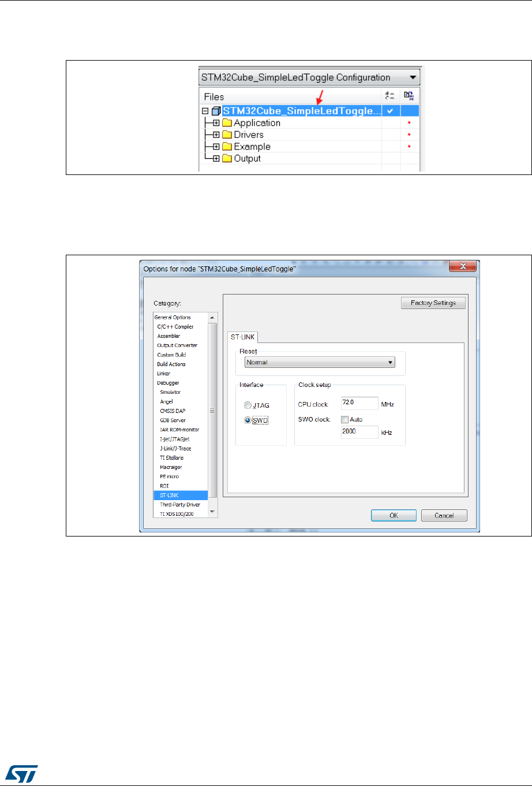Select C/C++ Compiler category
532x786 pixels.
point(175,326)
